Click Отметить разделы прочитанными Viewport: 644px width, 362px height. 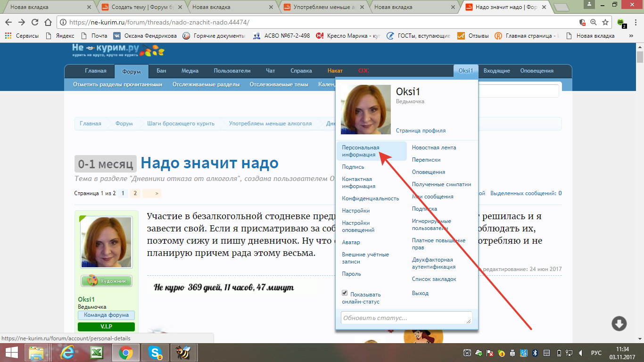[x=118, y=84]
